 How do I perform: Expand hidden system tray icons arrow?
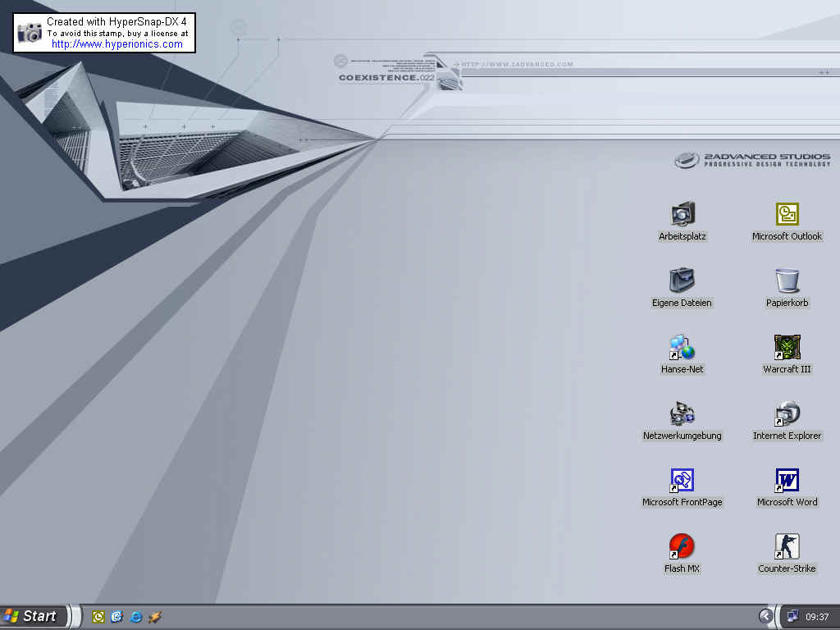click(766, 617)
